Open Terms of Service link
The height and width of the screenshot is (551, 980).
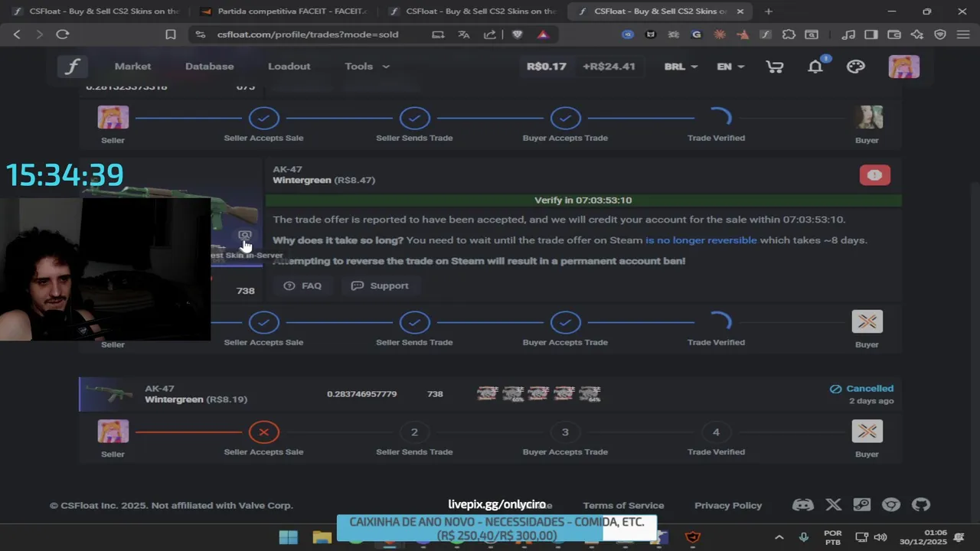tap(623, 505)
